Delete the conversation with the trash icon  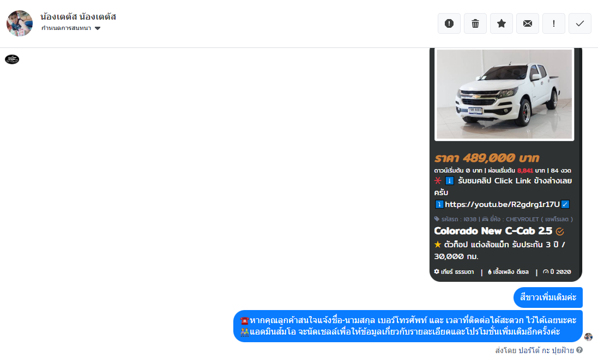[x=475, y=23]
